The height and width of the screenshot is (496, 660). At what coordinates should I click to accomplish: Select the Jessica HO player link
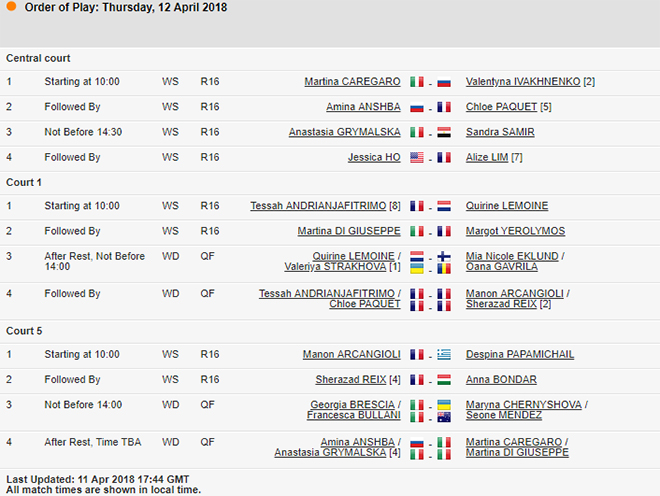click(x=374, y=156)
